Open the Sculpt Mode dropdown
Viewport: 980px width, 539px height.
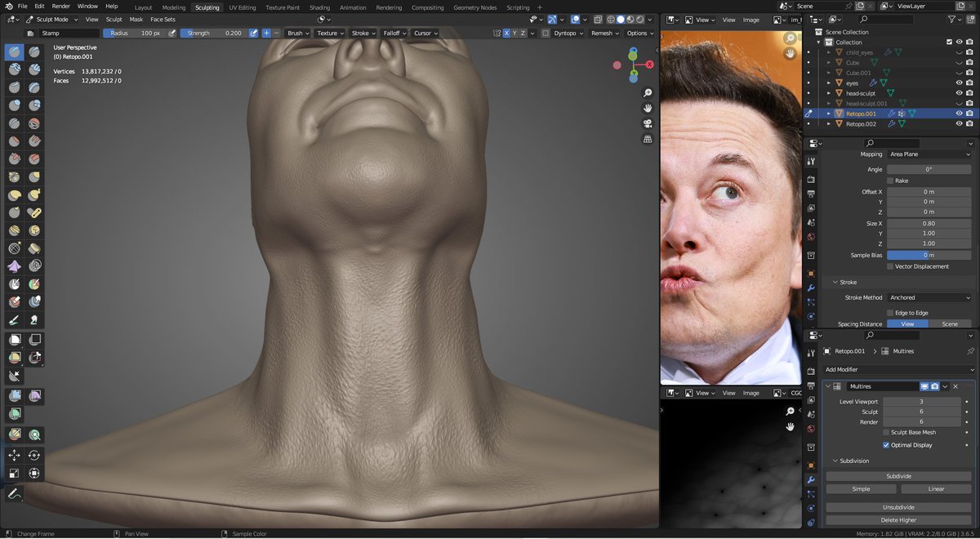(x=52, y=19)
